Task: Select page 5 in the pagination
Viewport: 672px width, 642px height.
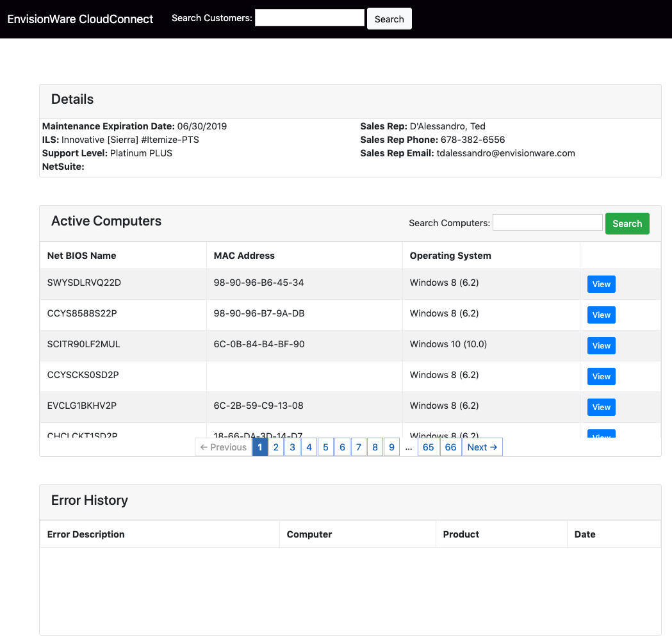Action: coord(325,447)
